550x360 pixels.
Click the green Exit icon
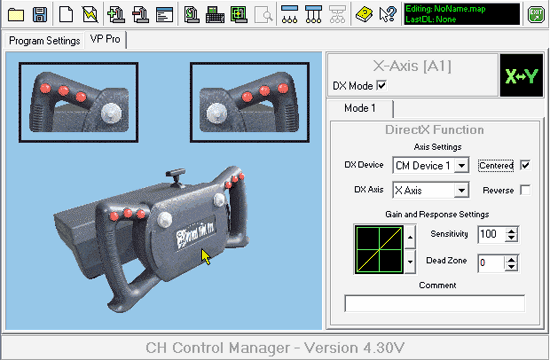(536, 14)
